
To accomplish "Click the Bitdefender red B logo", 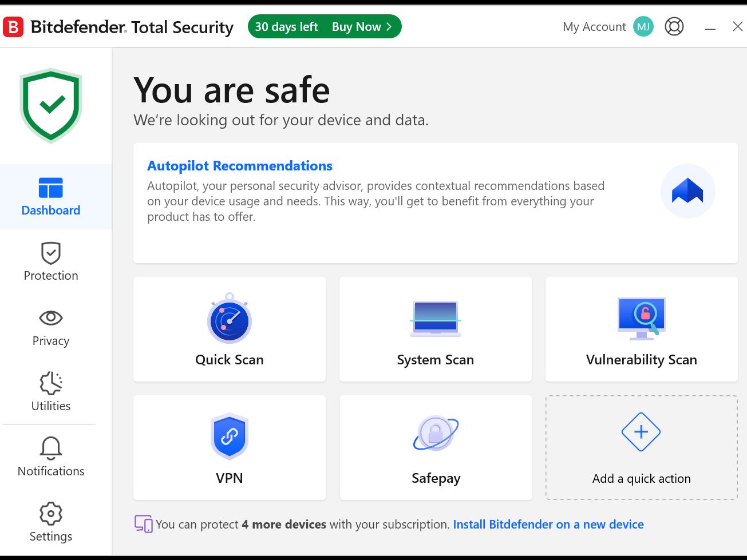I will click(x=13, y=27).
